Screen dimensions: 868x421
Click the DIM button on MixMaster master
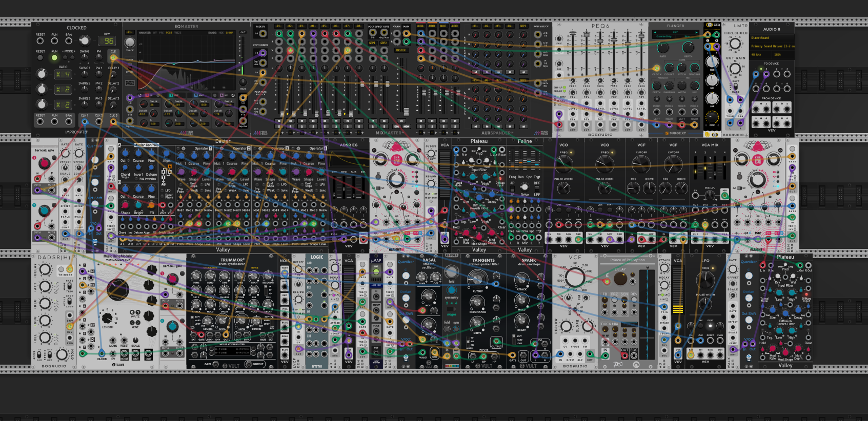tap(396, 127)
